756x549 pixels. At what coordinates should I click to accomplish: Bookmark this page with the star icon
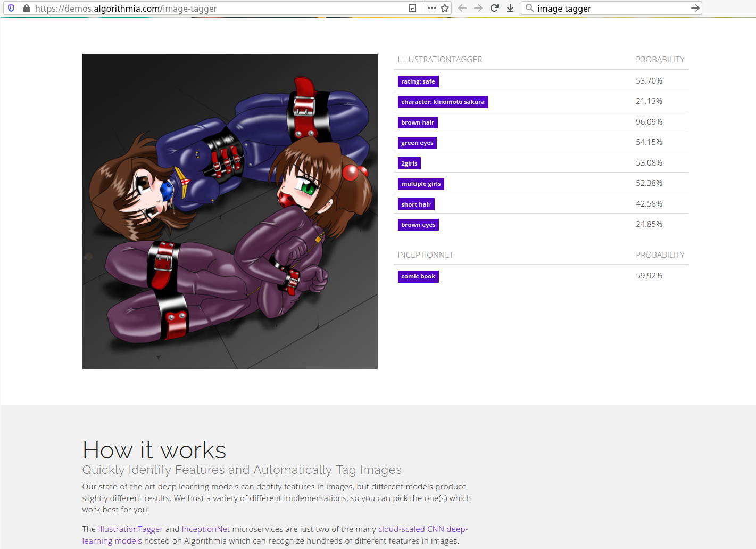(x=445, y=8)
